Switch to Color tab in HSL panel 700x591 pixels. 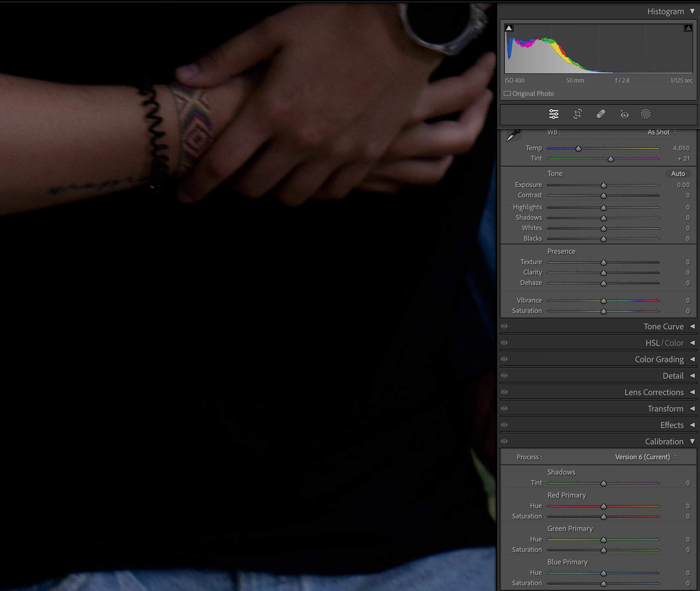coord(674,343)
